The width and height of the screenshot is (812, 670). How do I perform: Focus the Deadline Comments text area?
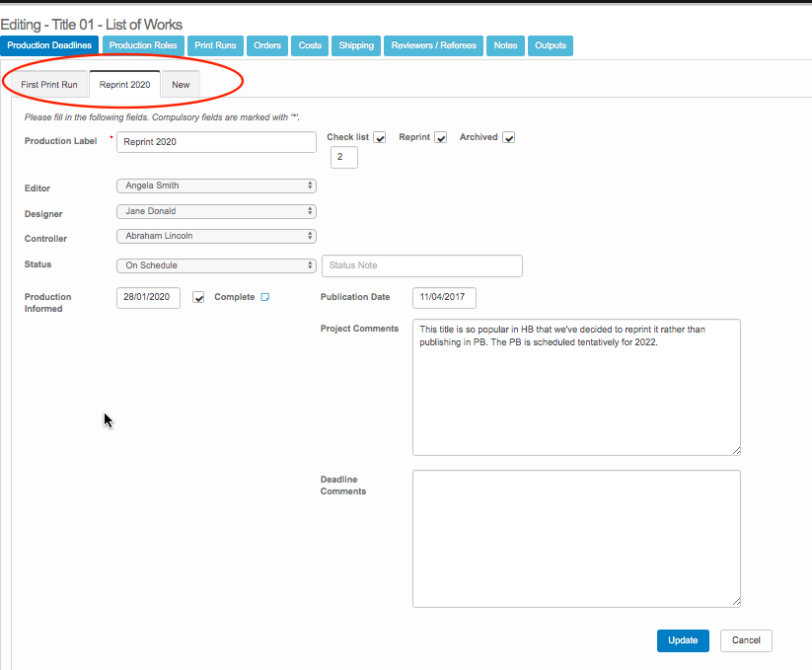click(x=576, y=538)
